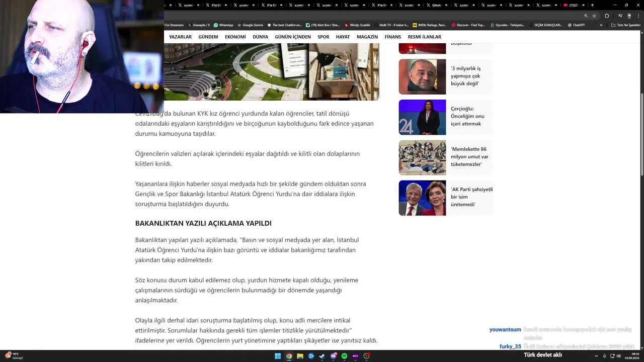Open the ChatGPT bookmark

pos(576,25)
